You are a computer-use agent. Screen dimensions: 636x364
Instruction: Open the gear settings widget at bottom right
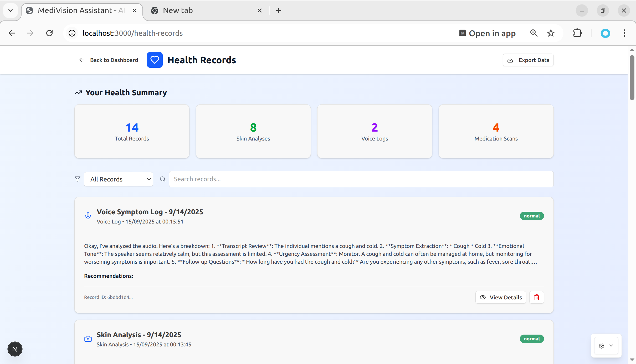pyautogui.click(x=602, y=346)
